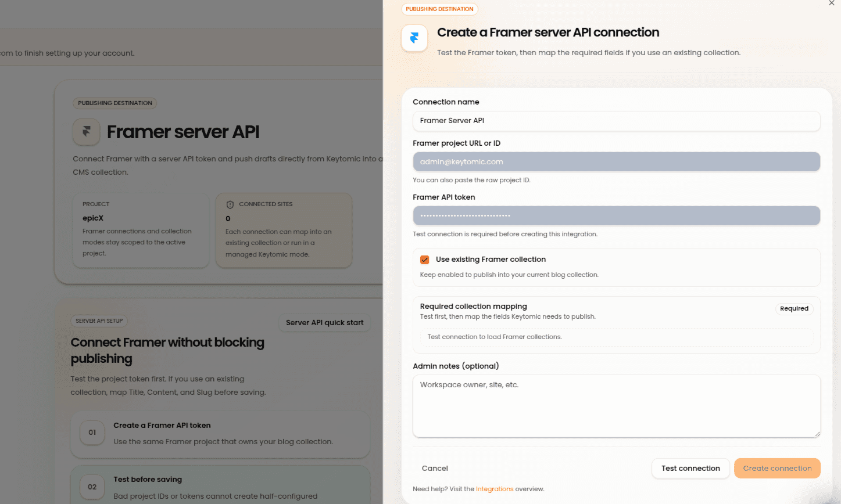Run Test connection
Image resolution: width=841 pixels, height=504 pixels.
point(690,469)
